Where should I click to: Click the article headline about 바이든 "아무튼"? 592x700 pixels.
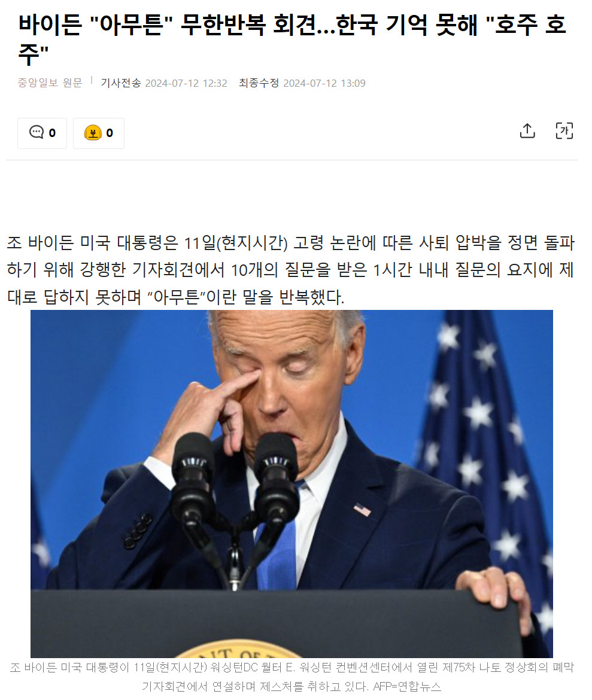pos(293,39)
